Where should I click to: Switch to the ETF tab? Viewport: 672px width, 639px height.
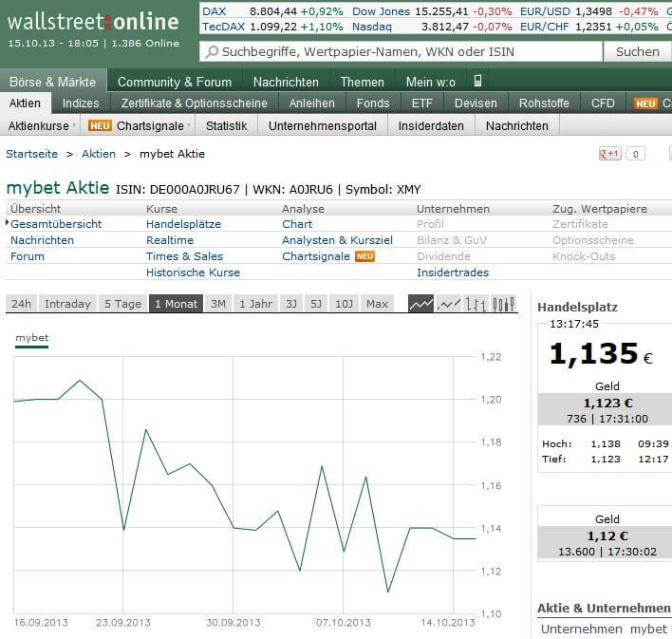(x=421, y=103)
